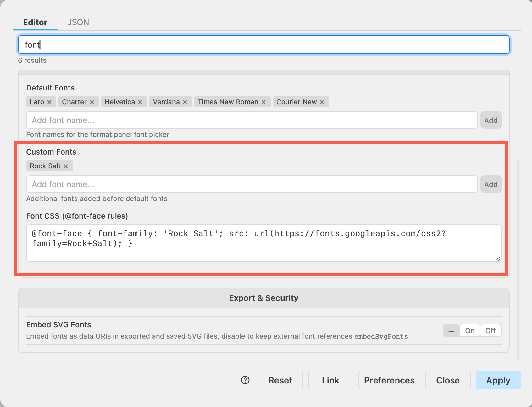Close the settings dialog

pyautogui.click(x=448, y=380)
